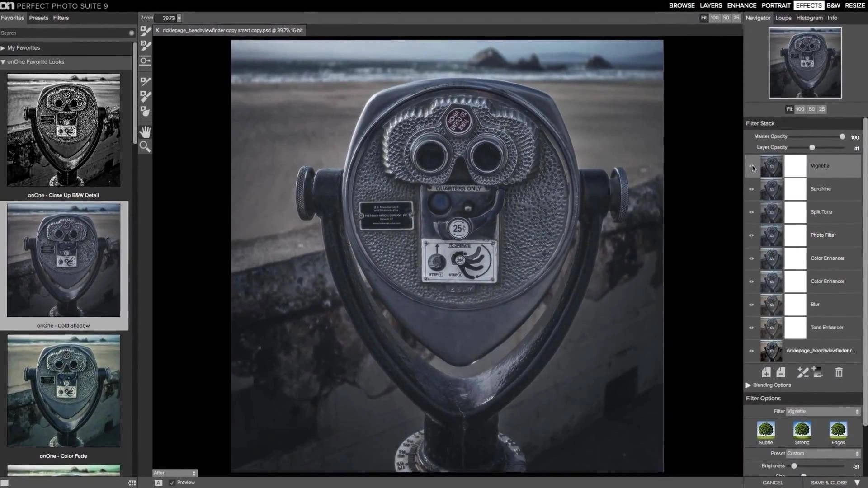
Task: Hide the ricklepage_beachviewfinder base layer
Action: 751,351
